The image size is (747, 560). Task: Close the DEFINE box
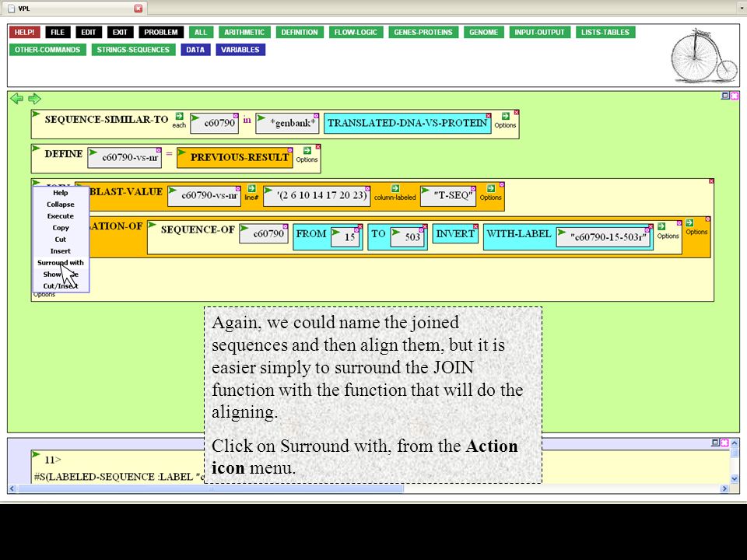click(318, 147)
